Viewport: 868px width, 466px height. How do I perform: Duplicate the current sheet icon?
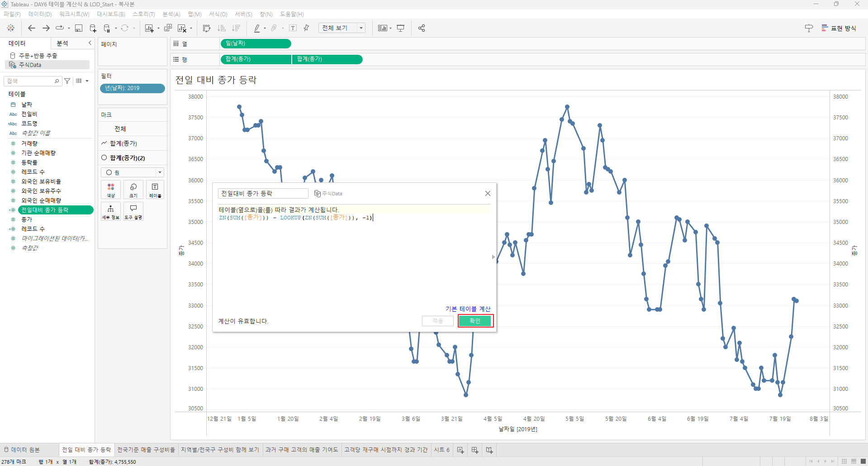(x=168, y=28)
